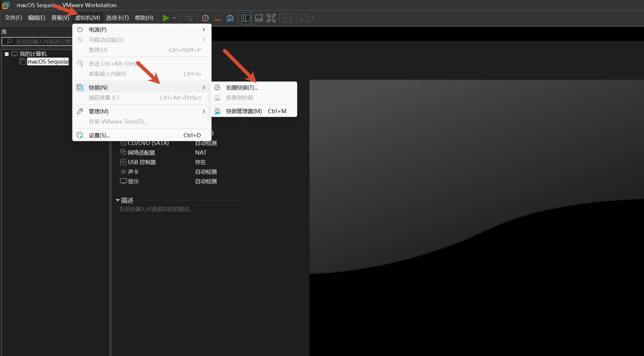Click the console view toolbar icon
This screenshot has width=644, height=356.
(x=288, y=18)
